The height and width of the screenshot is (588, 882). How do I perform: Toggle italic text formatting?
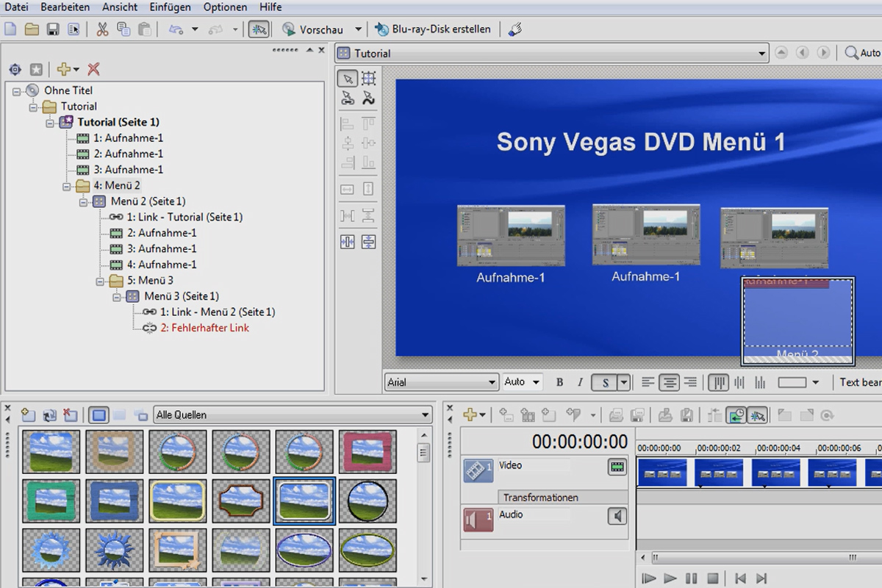click(x=580, y=382)
